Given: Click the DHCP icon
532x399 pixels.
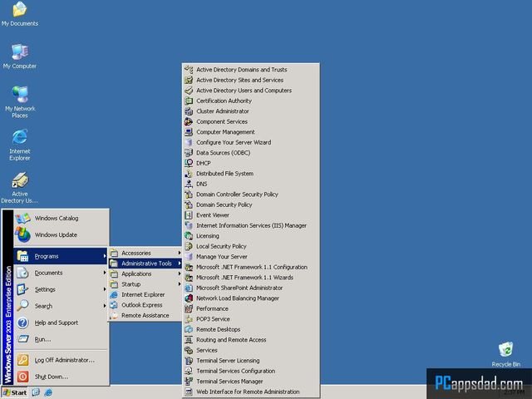Looking at the screenshot, I should click(189, 163).
